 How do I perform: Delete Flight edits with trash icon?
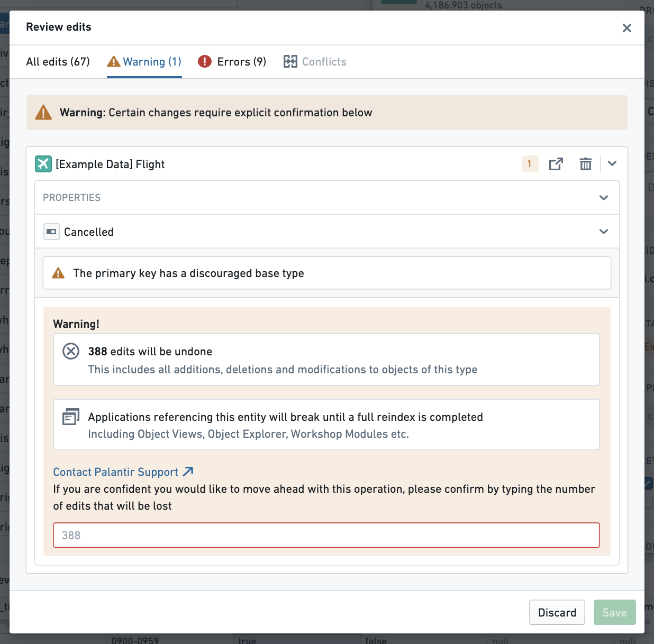click(x=586, y=164)
